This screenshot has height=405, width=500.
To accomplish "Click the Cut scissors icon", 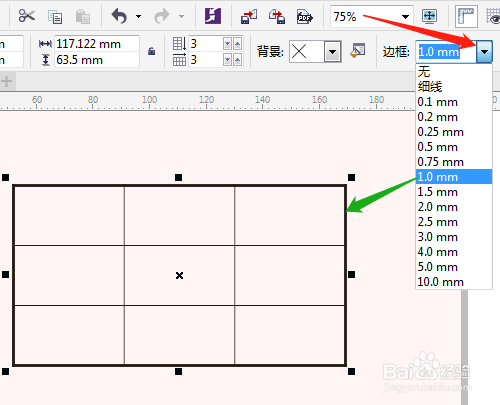I will click(x=27, y=16).
